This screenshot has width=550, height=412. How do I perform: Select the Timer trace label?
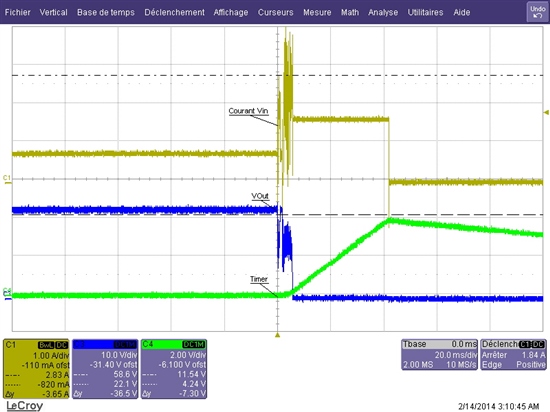pos(259,279)
